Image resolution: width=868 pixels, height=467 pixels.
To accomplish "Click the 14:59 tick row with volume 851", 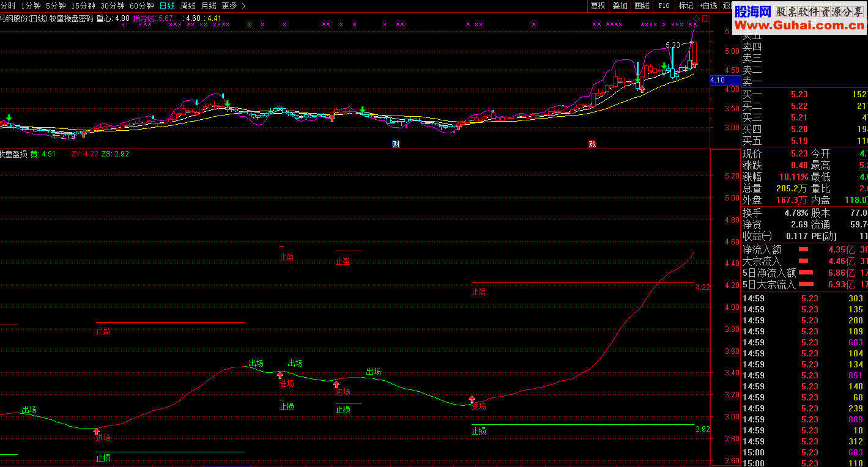I will coord(804,375).
